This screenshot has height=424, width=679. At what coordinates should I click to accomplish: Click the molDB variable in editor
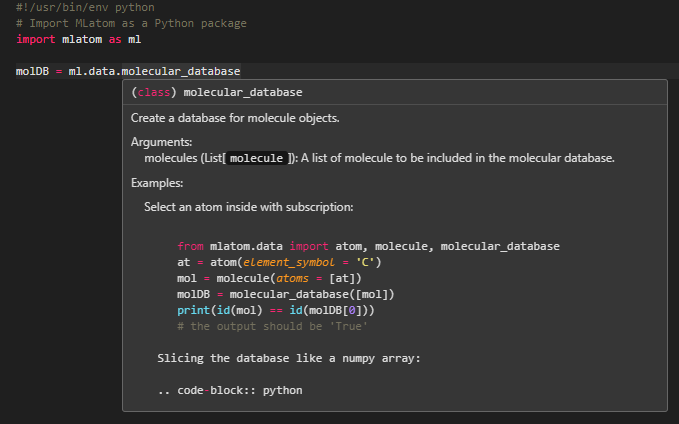pos(32,71)
